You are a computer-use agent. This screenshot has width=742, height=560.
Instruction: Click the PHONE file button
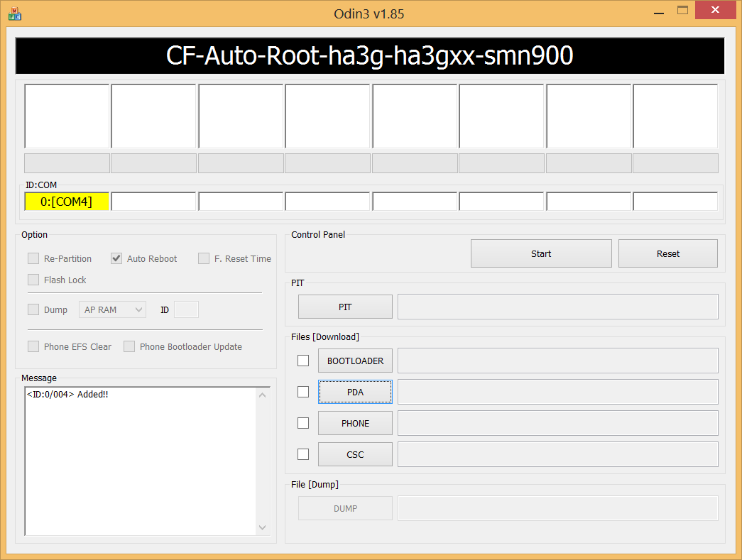pyautogui.click(x=355, y=422)
